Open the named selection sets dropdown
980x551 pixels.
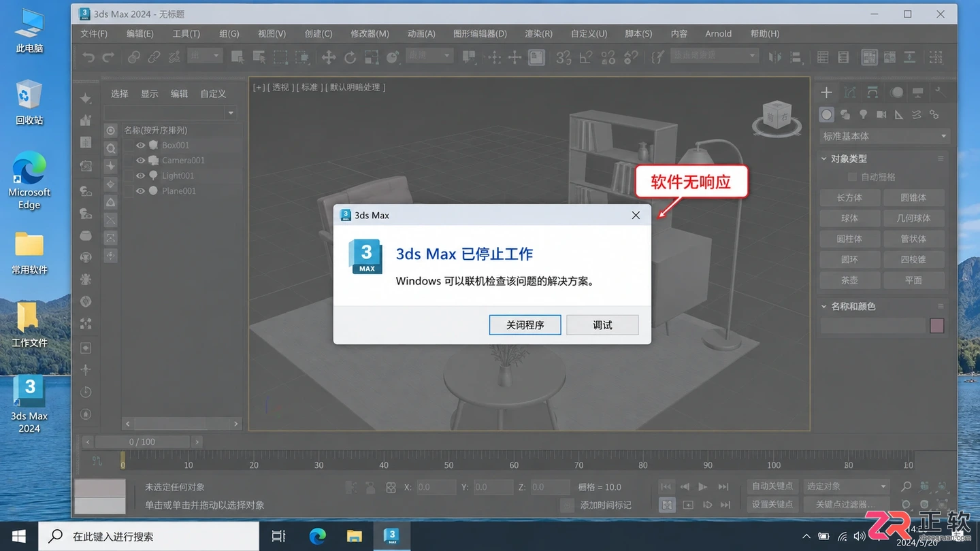pos(713,56)
